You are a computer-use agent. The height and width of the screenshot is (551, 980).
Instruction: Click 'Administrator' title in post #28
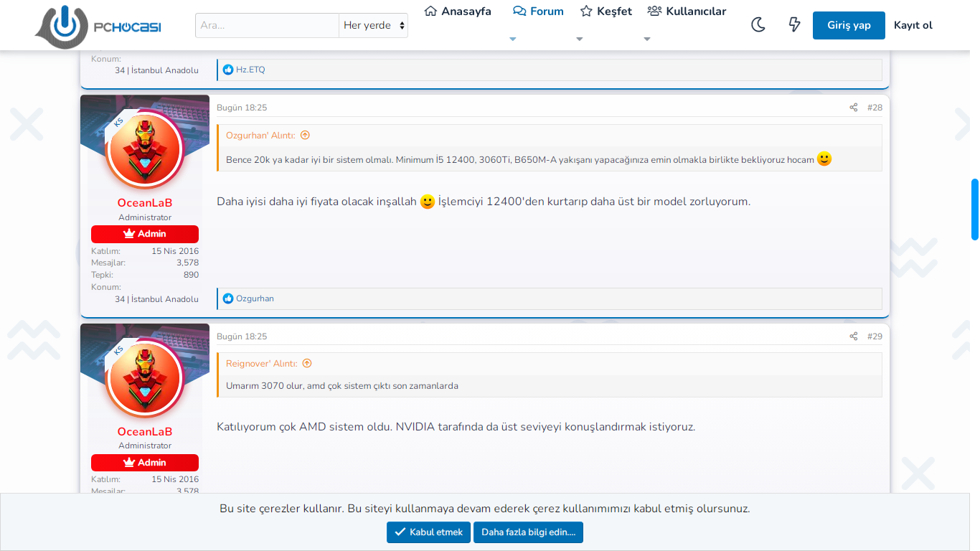pos(145,217)
